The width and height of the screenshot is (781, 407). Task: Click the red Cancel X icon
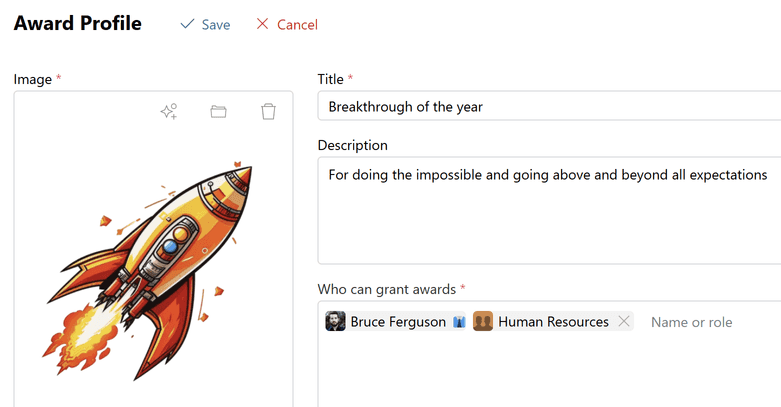coord(262,24)
